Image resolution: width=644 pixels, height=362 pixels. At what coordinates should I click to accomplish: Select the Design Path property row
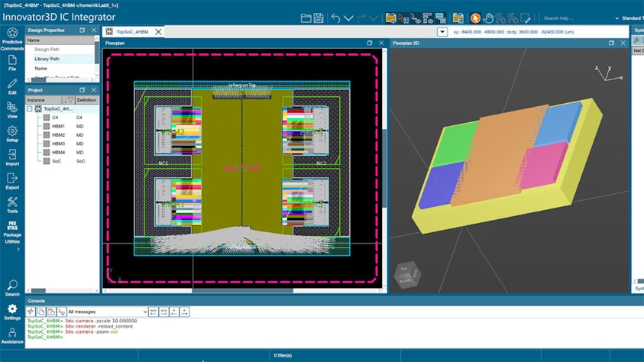(x=60, y=49)
